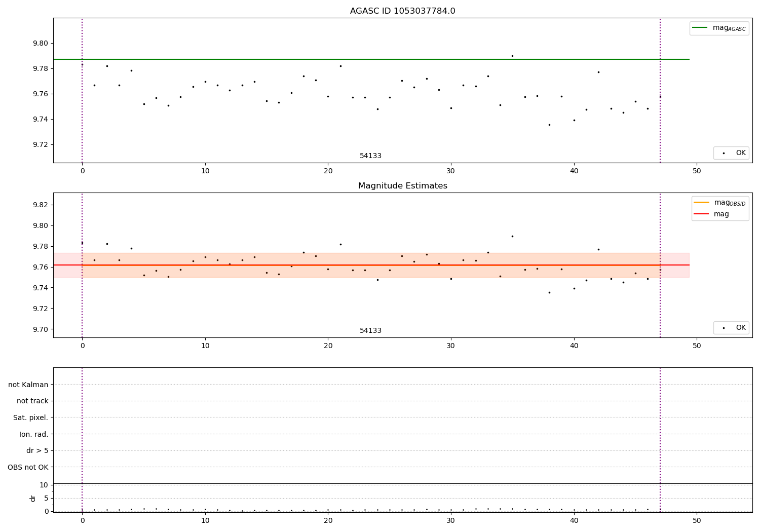Click the highest data point in the top plot

pyautogui.click(x=512, y=56)
